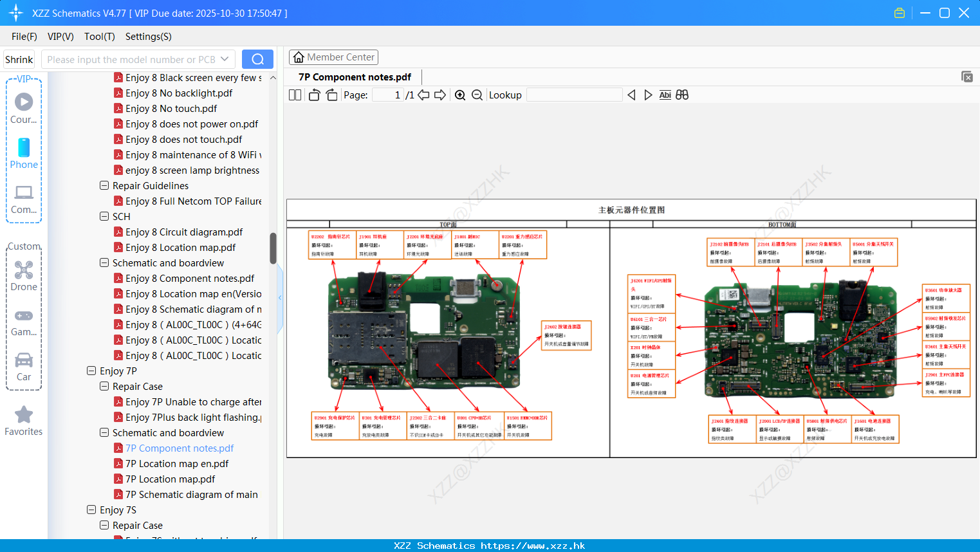Collapse the Enjoy 7P node
The height and width of the screenshot is (552, 980).
91,371
